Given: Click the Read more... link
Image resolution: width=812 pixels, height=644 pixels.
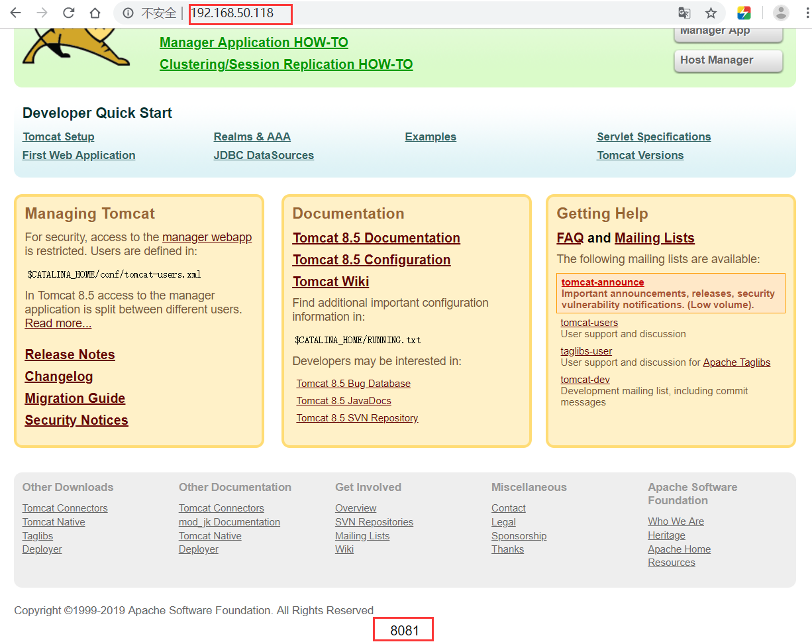Looking at the screenshot, I should pyautogui.click(x=58, y=323).
